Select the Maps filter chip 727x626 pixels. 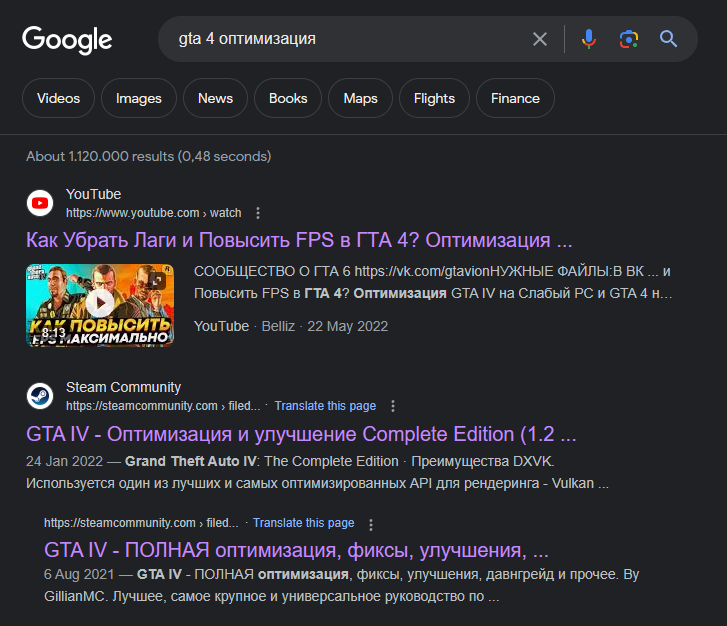[x=360, y=99]
